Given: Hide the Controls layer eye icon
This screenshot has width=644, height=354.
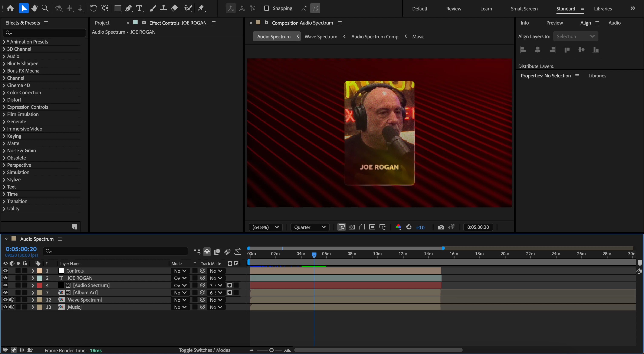Looking at the screenshot, I should click(5, 271).
